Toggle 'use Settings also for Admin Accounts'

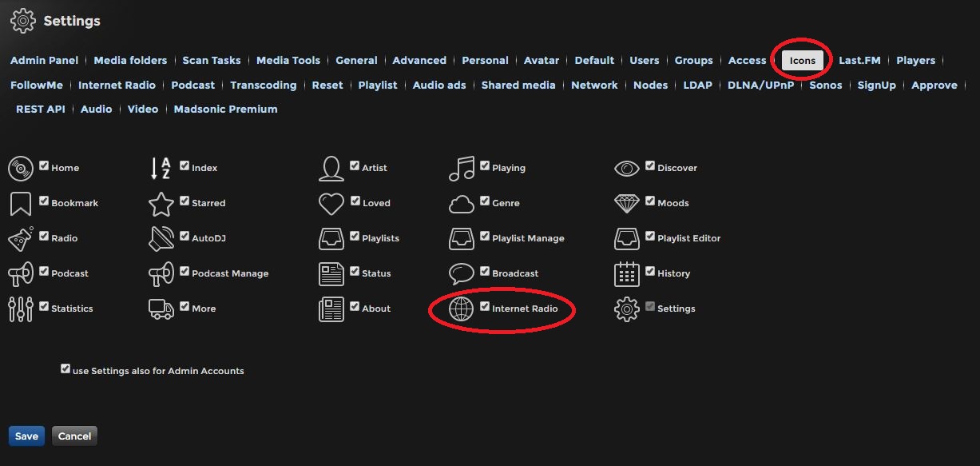[65, 369]
